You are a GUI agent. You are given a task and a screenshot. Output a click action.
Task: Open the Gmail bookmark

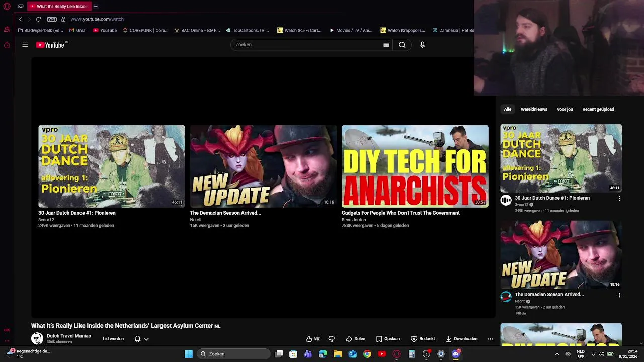tap(78, 30)
